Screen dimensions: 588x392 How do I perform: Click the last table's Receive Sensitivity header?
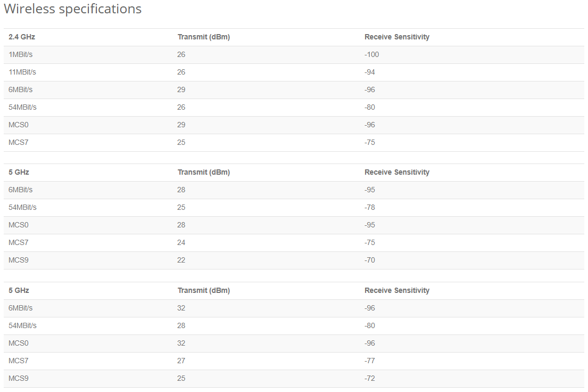tap(397, 290)
